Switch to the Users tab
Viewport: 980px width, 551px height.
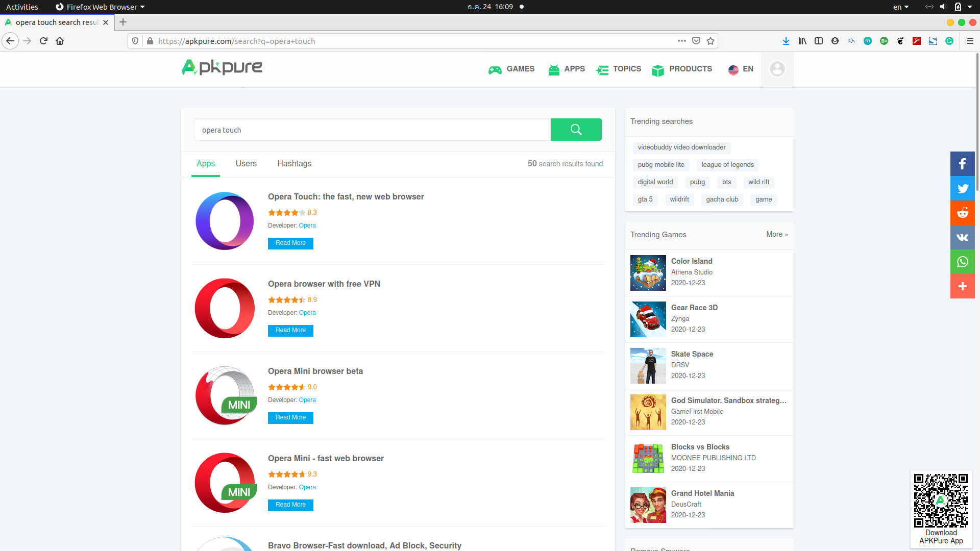(x=246, y=164)
